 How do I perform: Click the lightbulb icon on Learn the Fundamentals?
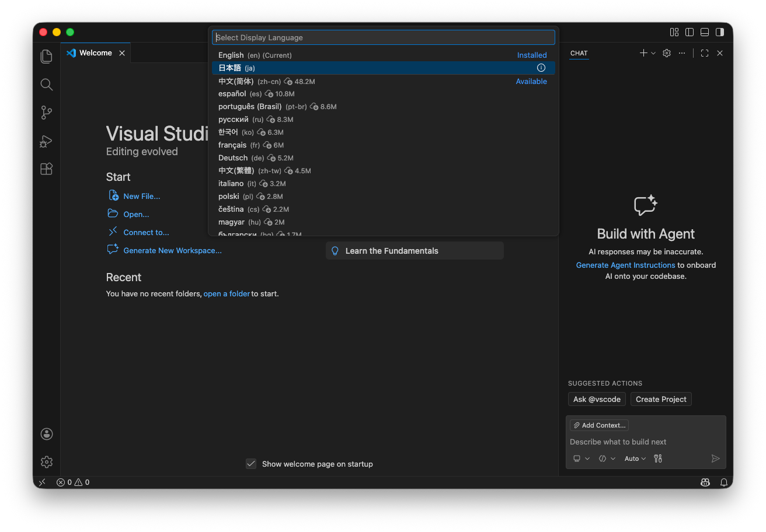click(335, 251)
